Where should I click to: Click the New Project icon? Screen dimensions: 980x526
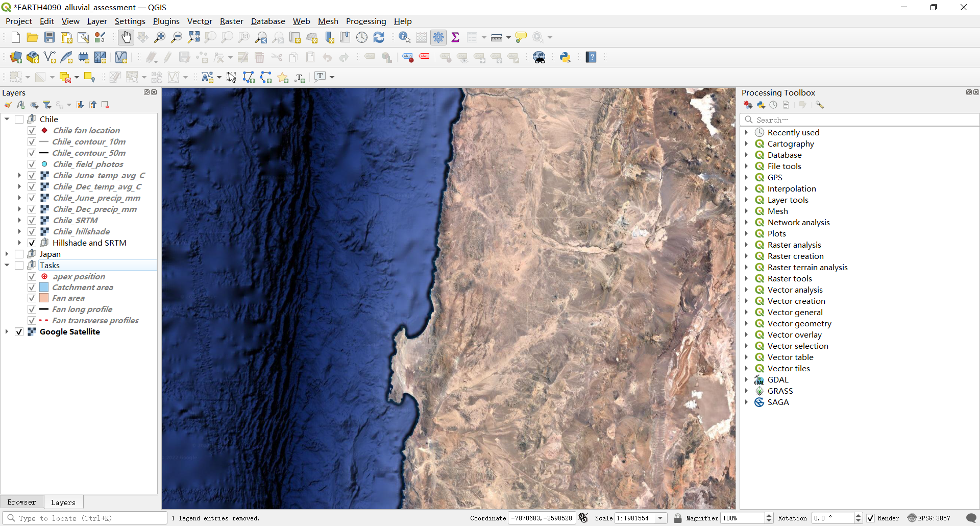[15, 37]
